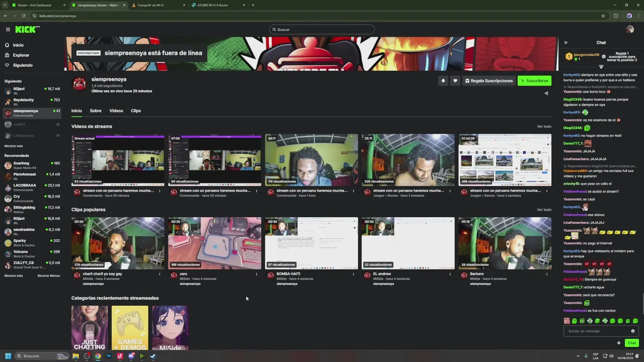Open Photoshop from taskbar
Screen dimensions: 644x362
coord(109,356)
